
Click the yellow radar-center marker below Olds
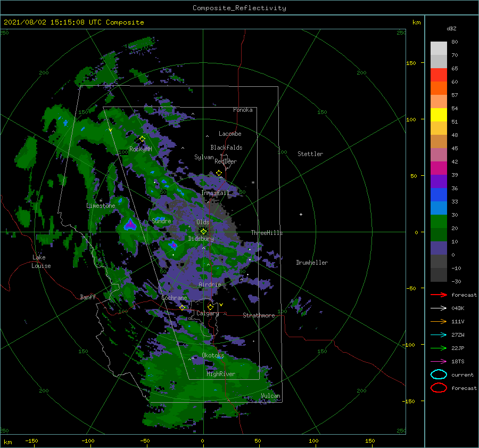coord(203,232)
